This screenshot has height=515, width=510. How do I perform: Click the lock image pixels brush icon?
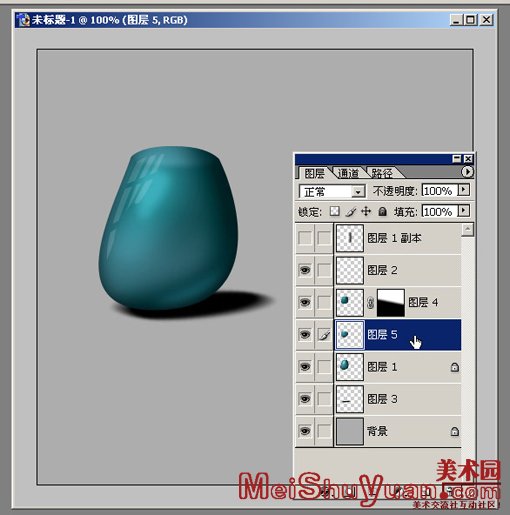(351, 211)
